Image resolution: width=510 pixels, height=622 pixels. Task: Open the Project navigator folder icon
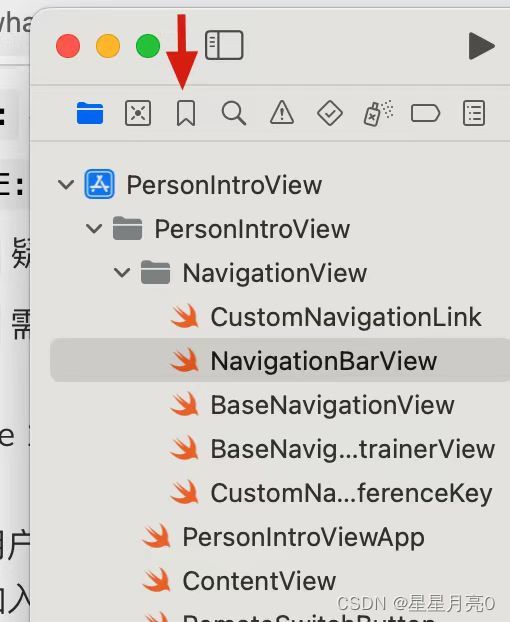tap(90, 113)
